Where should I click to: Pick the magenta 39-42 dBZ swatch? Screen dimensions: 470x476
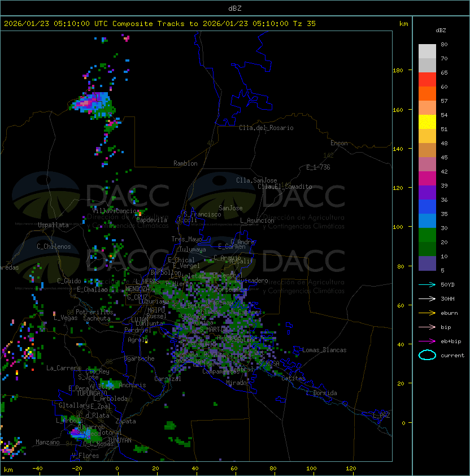(427, 179)
